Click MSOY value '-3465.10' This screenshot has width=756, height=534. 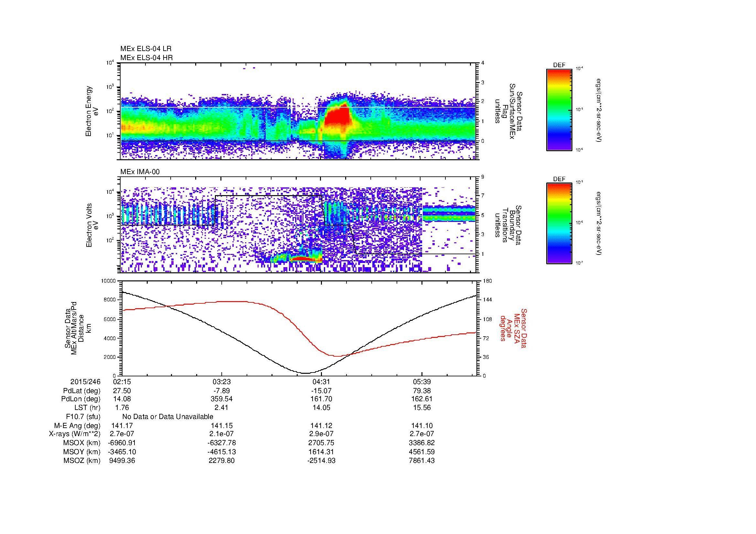coord(122,452)
